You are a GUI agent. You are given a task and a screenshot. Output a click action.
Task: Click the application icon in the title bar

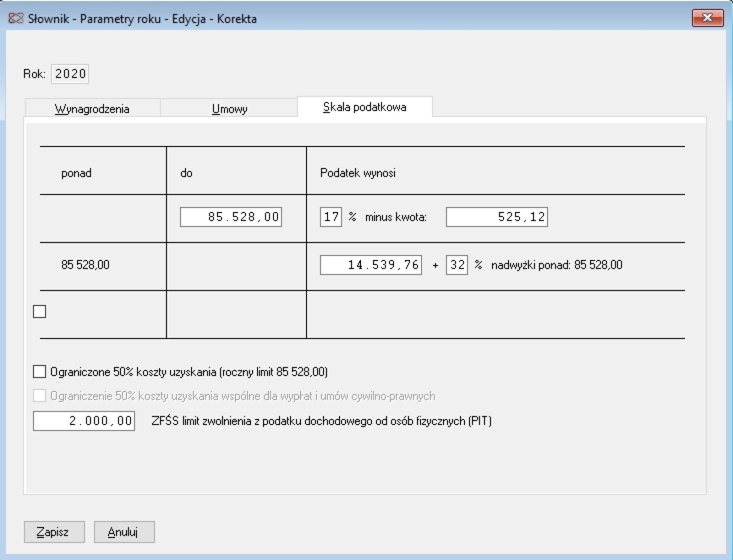(x=16, y=18)
